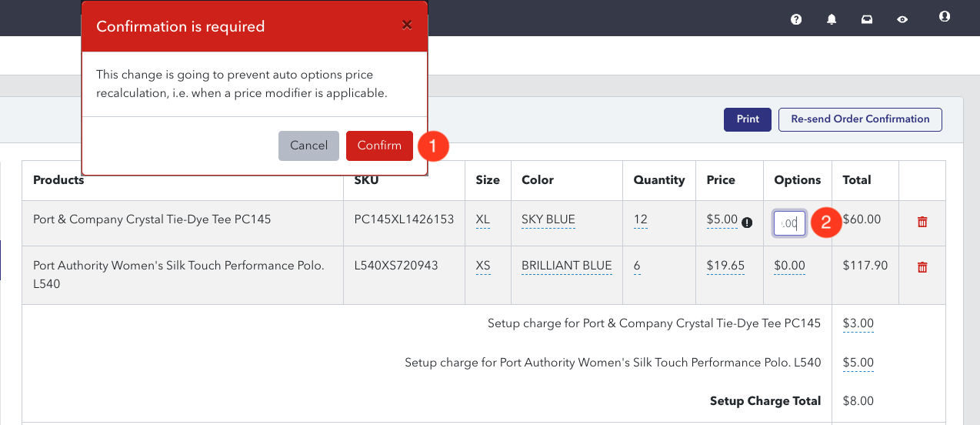Click the price warning info icon

coord(747,223)
